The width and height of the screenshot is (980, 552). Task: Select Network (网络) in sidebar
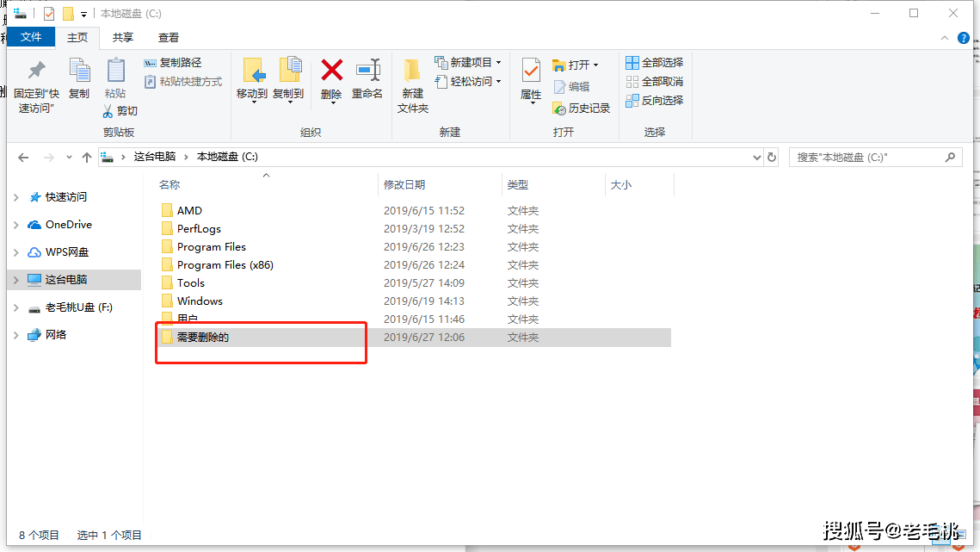[46, 335]
